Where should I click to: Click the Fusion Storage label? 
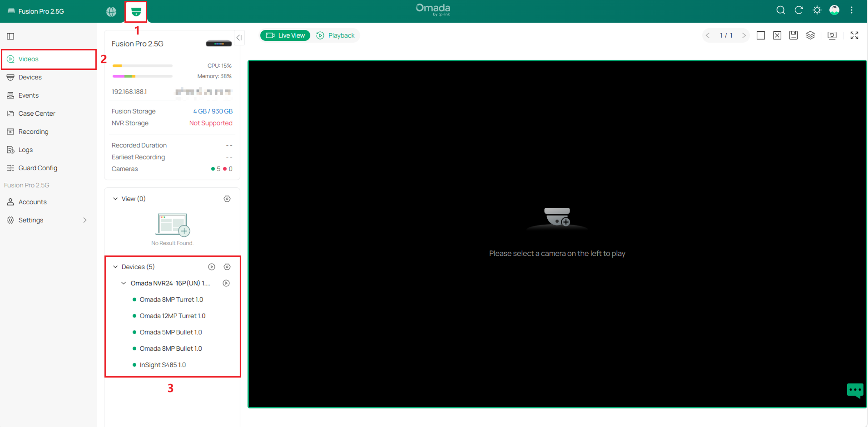pyautogui.click(x=133, y=111)
